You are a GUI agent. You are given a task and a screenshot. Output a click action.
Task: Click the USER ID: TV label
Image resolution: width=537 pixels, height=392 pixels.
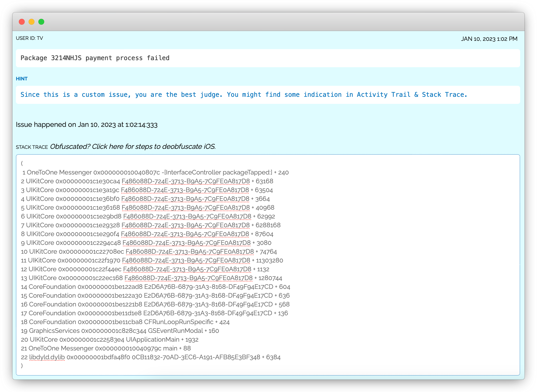pyautogui.click(x=29, y=38)
